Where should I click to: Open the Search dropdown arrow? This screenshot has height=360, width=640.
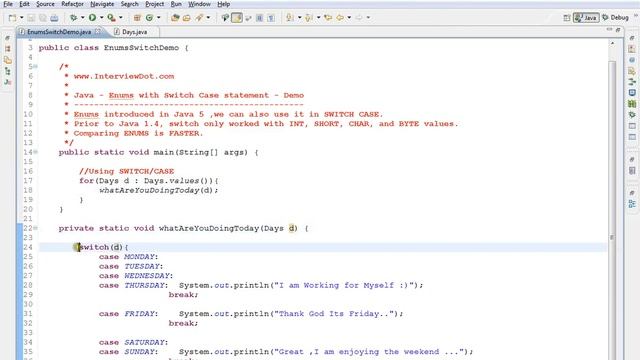click(208, 18)
